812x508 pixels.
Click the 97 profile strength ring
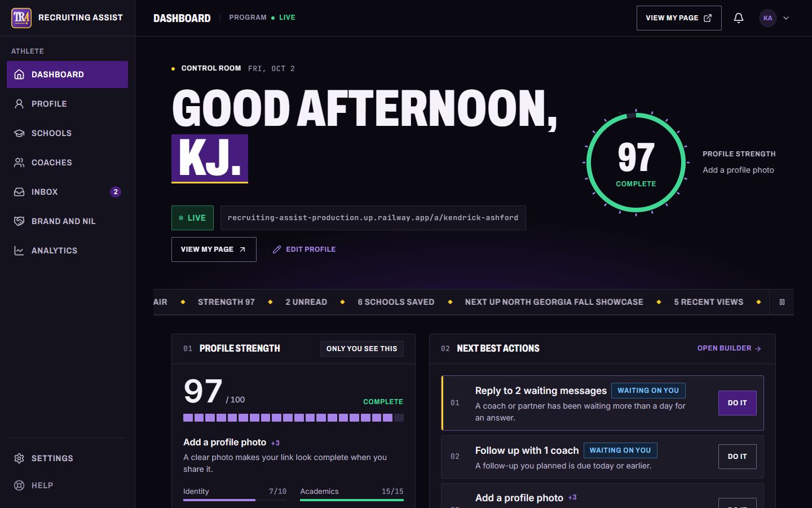636,163
